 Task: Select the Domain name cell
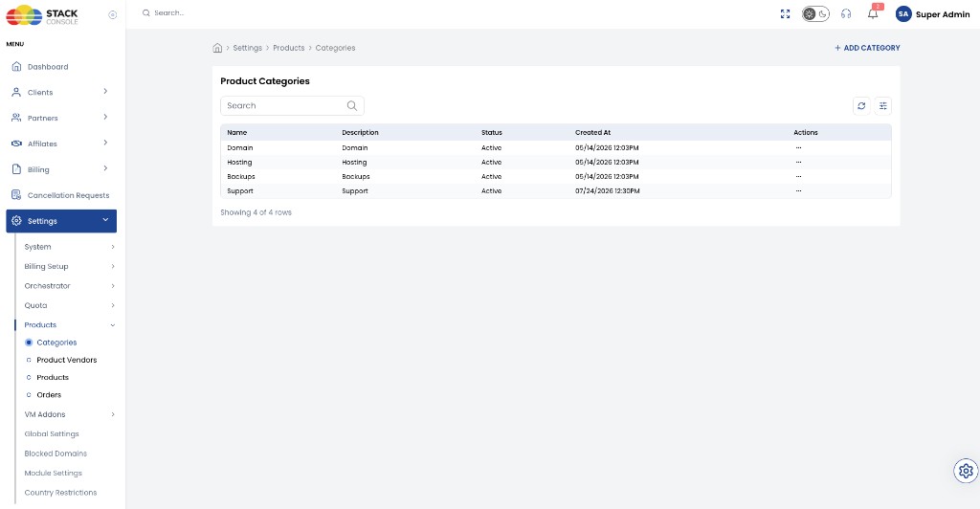240,148
